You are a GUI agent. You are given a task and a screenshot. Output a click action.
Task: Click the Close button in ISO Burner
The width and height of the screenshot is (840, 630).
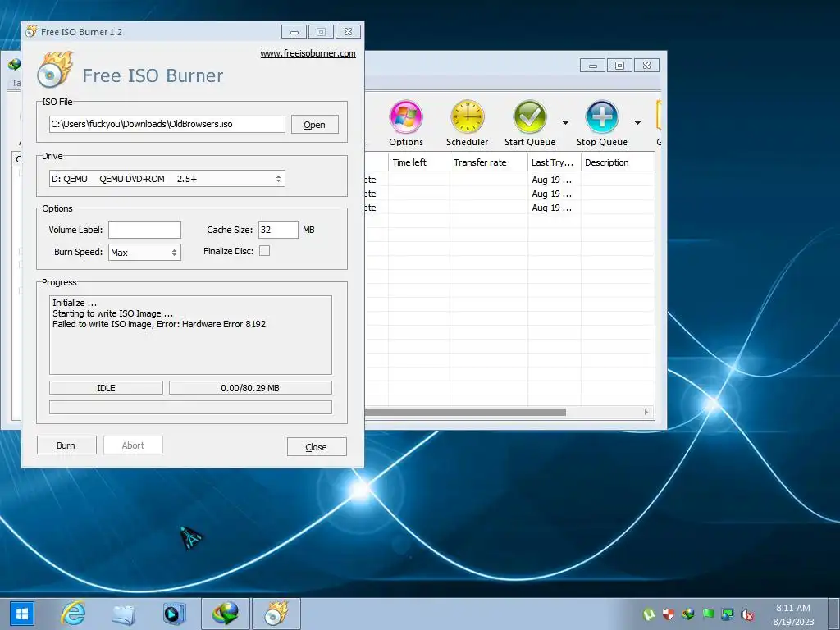tap(317, 447)
